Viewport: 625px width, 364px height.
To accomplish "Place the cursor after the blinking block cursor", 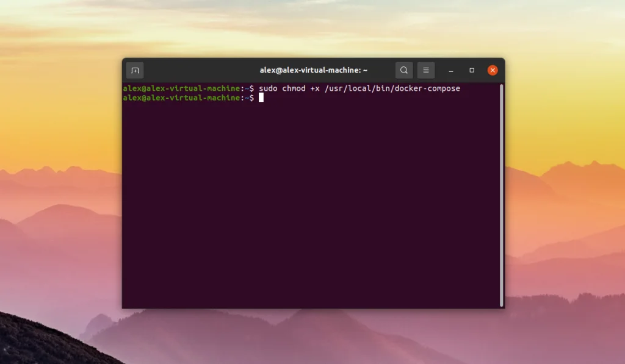I will (x=269, y=98).
